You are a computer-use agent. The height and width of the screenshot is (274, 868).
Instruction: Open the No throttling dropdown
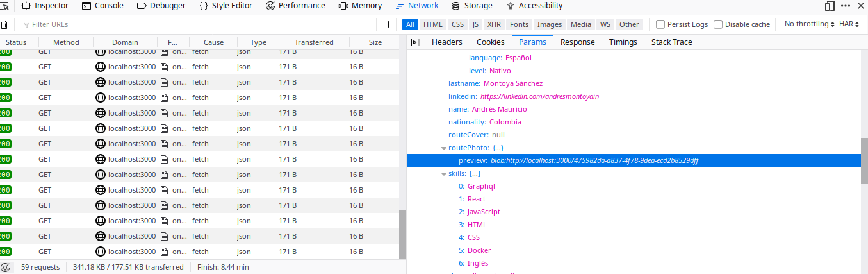[x=810, y=24]
